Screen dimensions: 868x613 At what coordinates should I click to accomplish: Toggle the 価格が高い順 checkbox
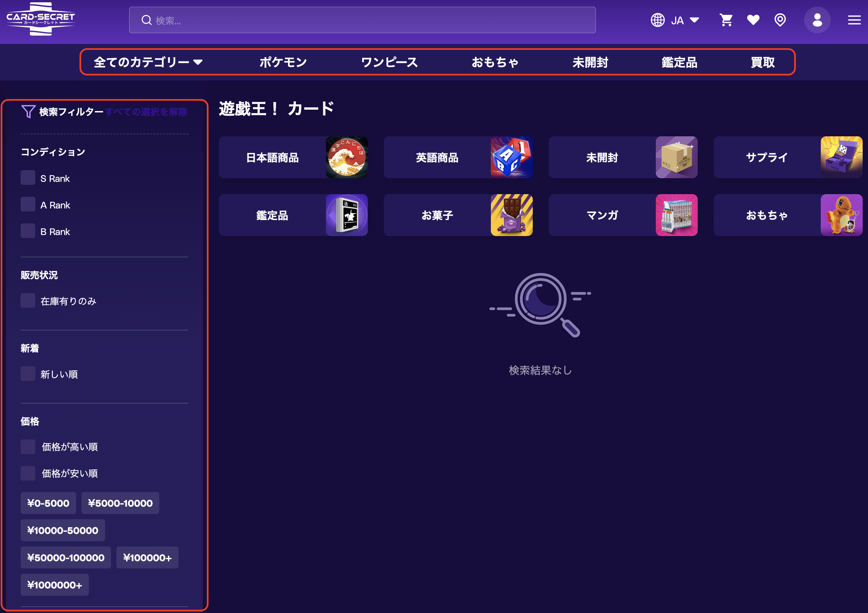(x=28, y=447)
